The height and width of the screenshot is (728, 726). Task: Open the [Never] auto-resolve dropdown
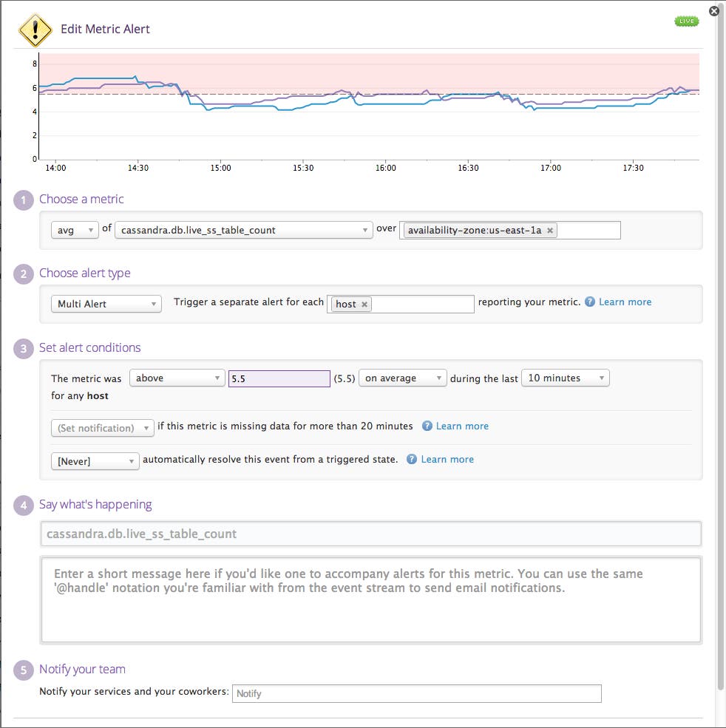click(x=95, y=460)
